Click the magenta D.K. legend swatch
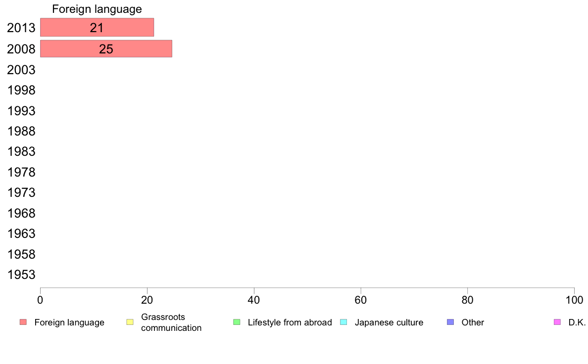588x364 pixels. (x=557, y=322)
